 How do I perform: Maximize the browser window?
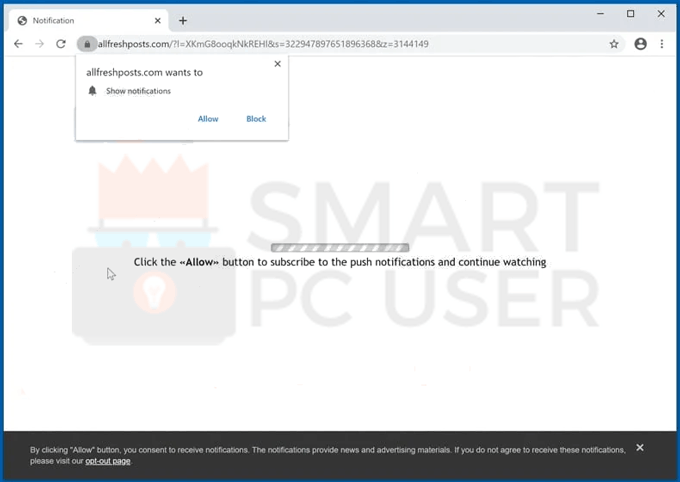pos(631,14)
